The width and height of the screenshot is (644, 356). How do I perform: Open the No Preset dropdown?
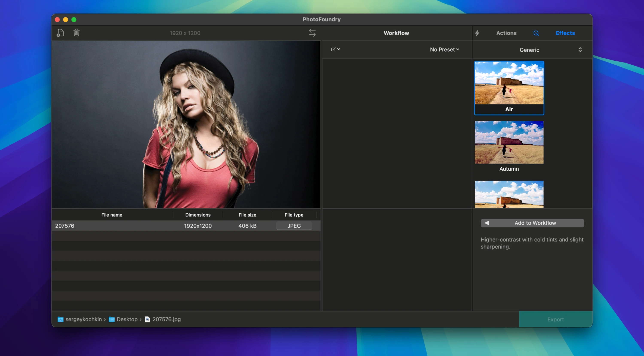pyautogui.click(x=444, y=50)
